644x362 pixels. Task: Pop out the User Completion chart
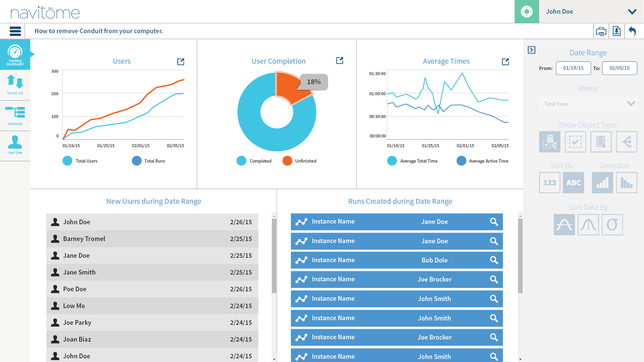pos(340,61)
